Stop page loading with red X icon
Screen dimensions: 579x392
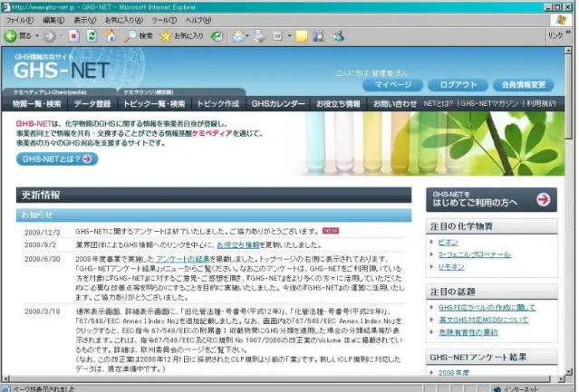(74, 36)
